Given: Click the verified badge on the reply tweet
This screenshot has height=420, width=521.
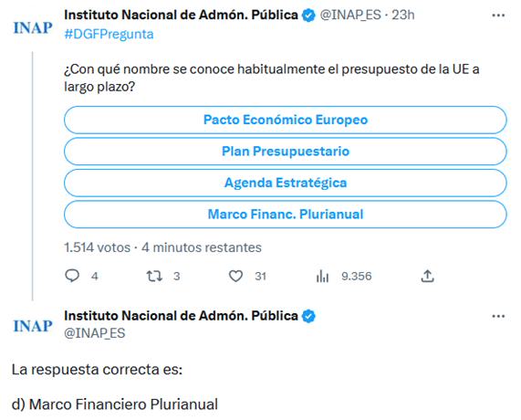Looking at the screenshot, I should point(308,316).
